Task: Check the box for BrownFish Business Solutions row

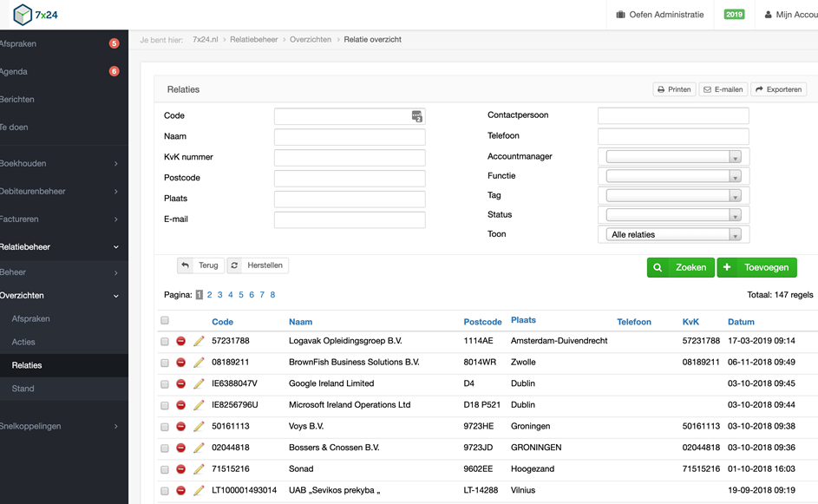Action: point(165,363)
